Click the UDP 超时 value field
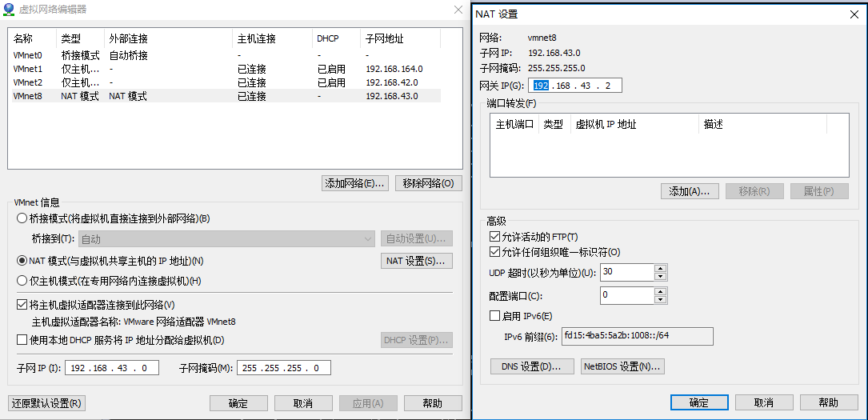Screen dimensions: 868x420 coord(627,272)
